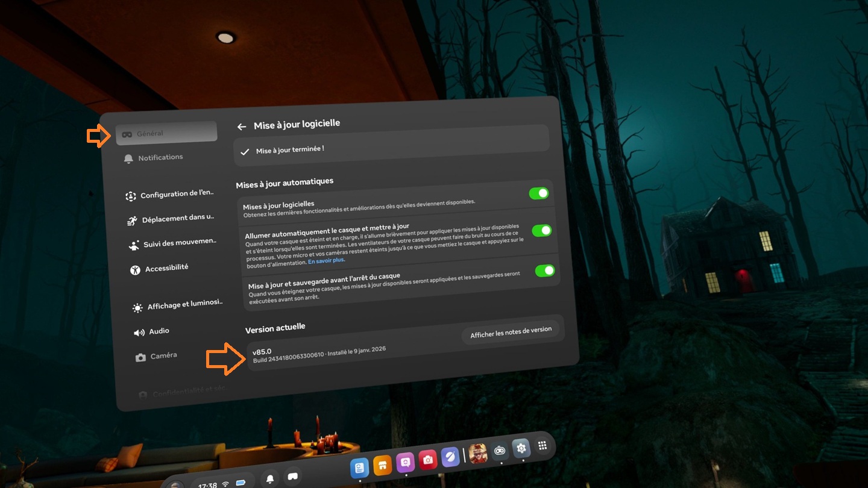The width and height of the screenshot is (868, 488).
Task: Disable Mises à jour logicielles automatic updates
Action: [538, 193]
